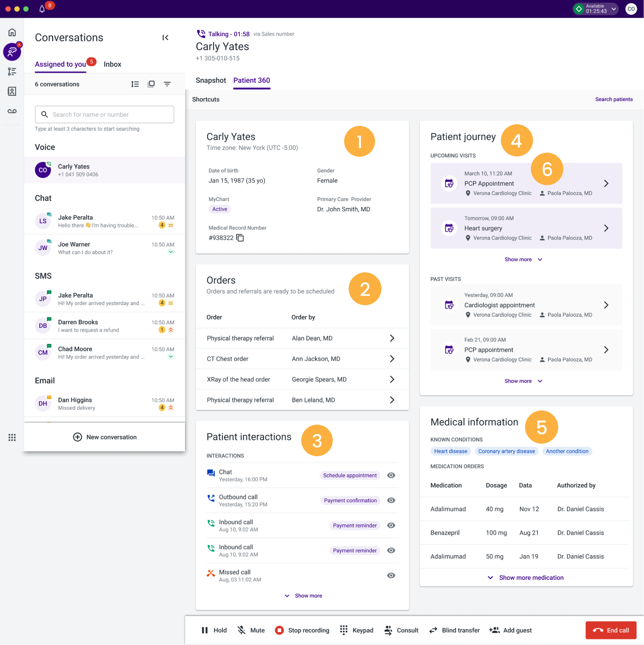Viewport: 644px width, 645px height.
Task: View details of the Chat interaction
Action: [x=391, y=475]
